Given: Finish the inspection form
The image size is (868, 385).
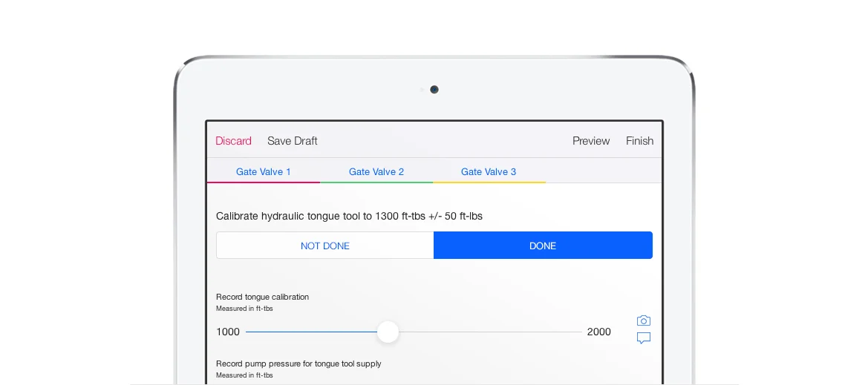Looking at the screenshot, I should [x=639, y=141].
